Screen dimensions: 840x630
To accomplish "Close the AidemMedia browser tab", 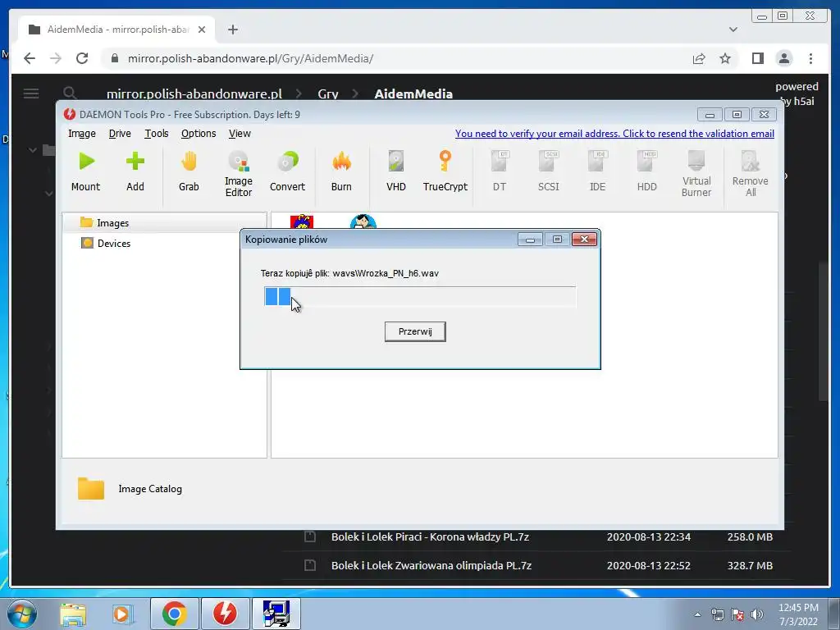I will [x=202, y=30].
